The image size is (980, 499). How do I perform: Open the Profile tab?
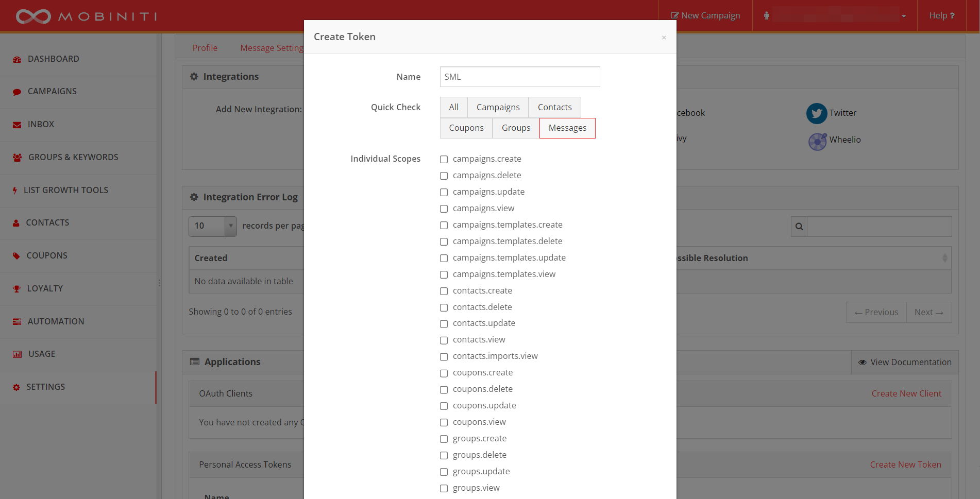click(x=205, y=48)
